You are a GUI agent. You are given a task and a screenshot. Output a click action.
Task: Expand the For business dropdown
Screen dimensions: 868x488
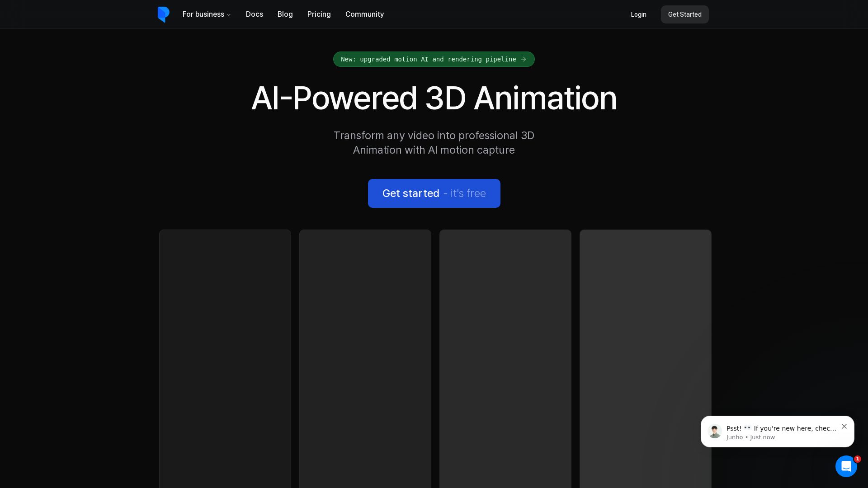pyautogui.click(x=203, y=14)
